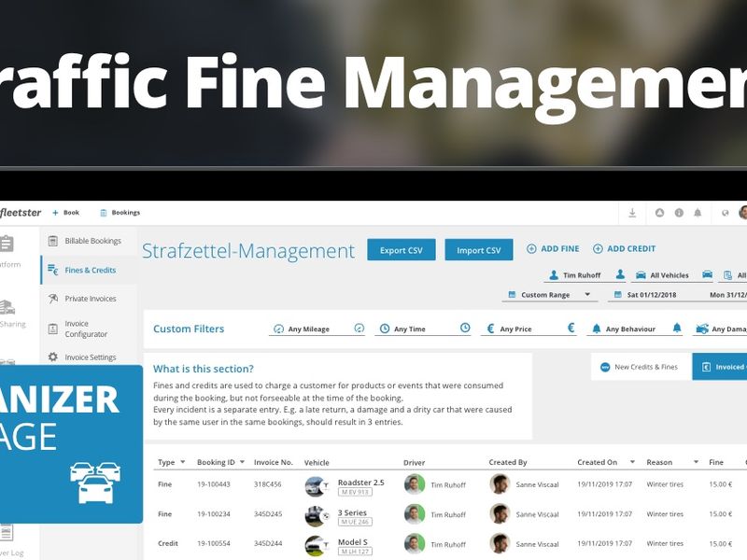Viewport: 747px width, 560px height.
Task: Click the Export CSV button
Action: [x=402, y=249]
